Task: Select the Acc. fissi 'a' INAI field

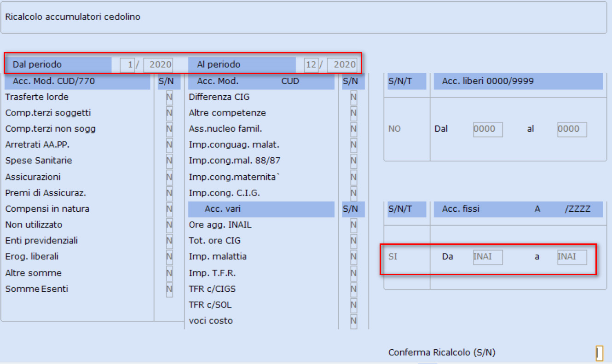Action: [x=572, y=257]
